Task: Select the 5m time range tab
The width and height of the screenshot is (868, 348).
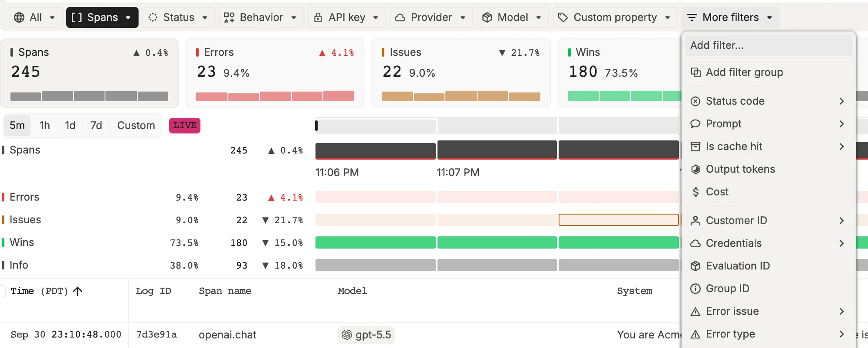Action: point(17,126)
